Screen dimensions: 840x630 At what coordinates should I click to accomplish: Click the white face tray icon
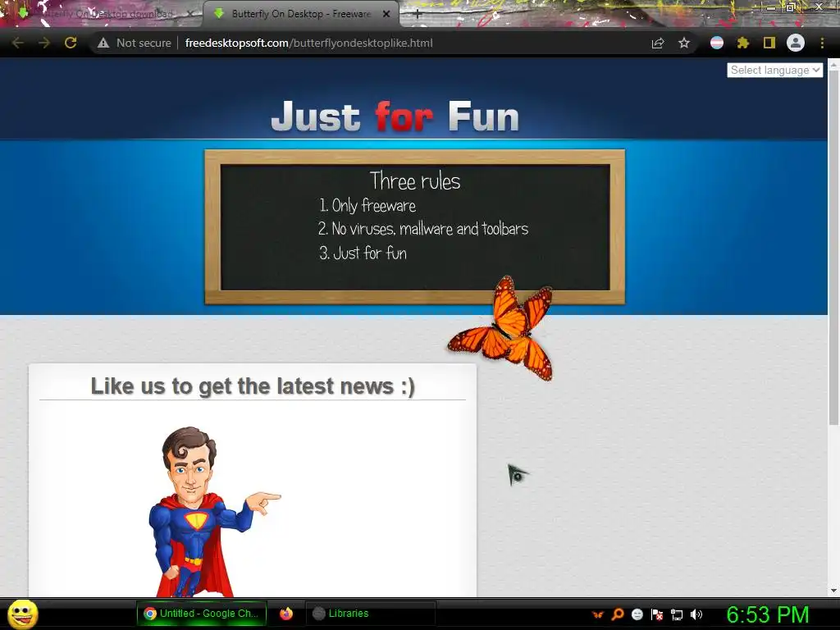pos(637,614)
